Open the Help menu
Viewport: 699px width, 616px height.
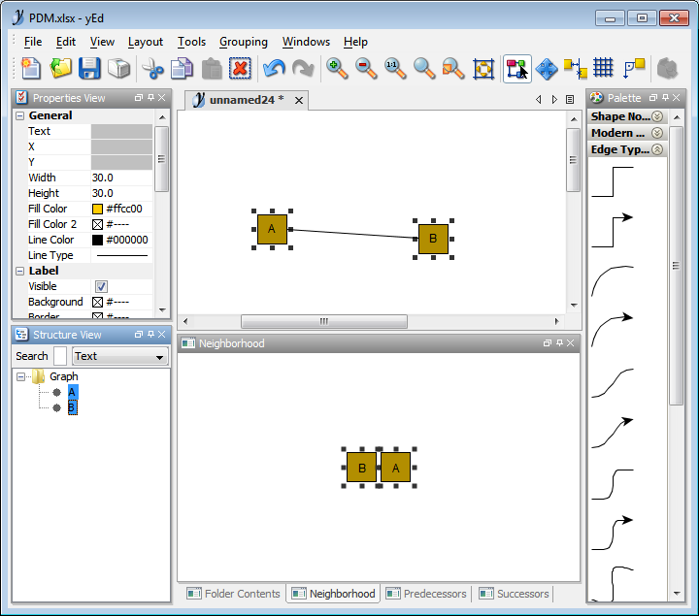tap(355, 42)
